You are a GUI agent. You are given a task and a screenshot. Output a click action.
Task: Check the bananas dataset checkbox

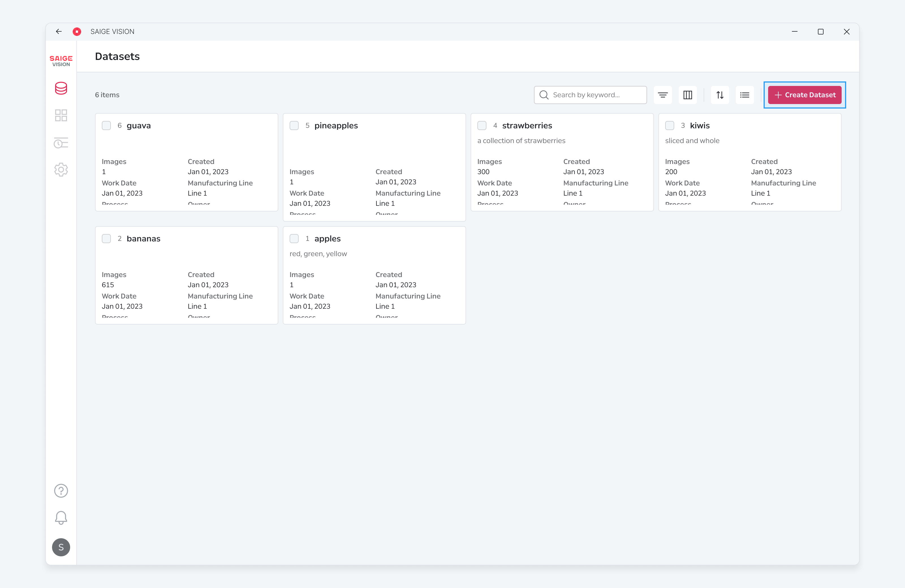pos(106,239)
